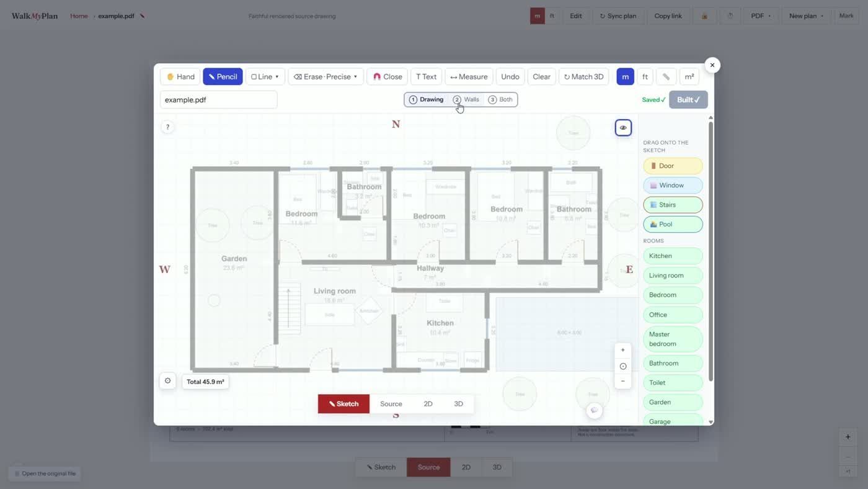Viewport: 868px width, 489px height.
Task: Click the Sync plan button
Action: pyautogui.click(x=618, y=16)
